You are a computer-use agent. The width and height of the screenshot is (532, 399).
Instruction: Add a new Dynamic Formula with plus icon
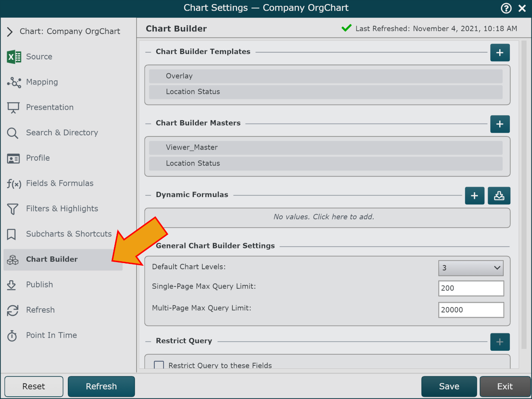pos(474,196)
